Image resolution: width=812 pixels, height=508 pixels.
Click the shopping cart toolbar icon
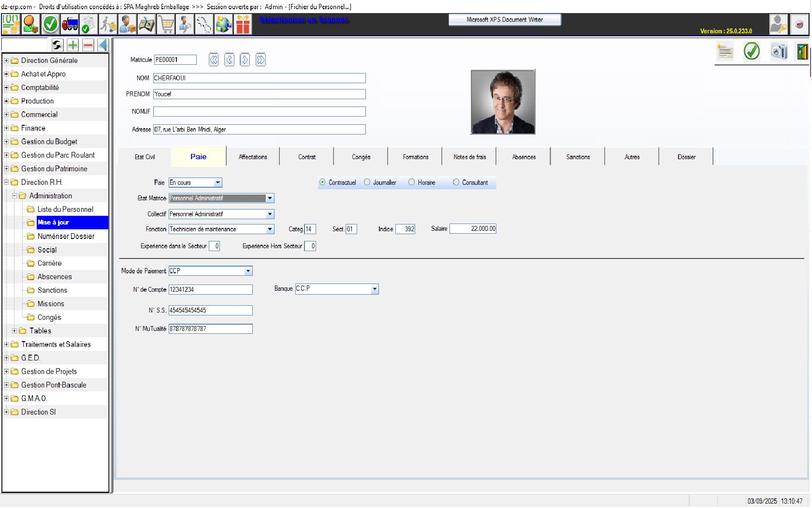click(x=166, y=24)
